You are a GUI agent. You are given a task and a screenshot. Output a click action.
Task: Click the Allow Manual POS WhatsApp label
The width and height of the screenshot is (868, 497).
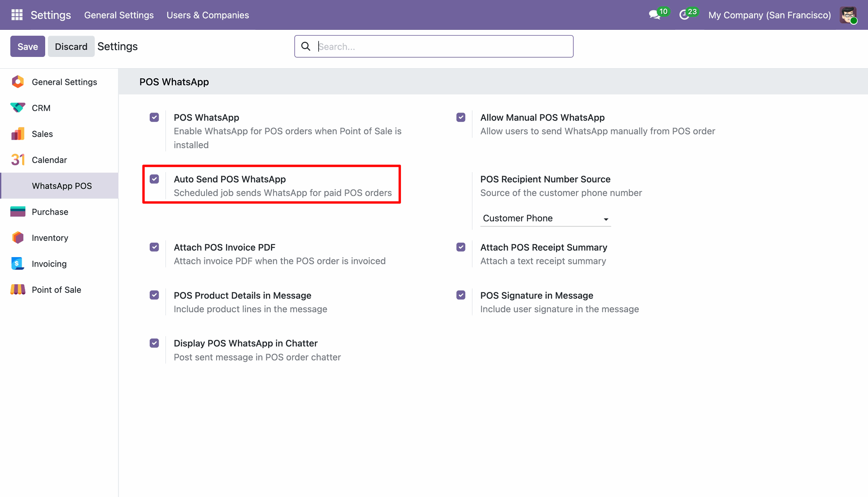542,117
